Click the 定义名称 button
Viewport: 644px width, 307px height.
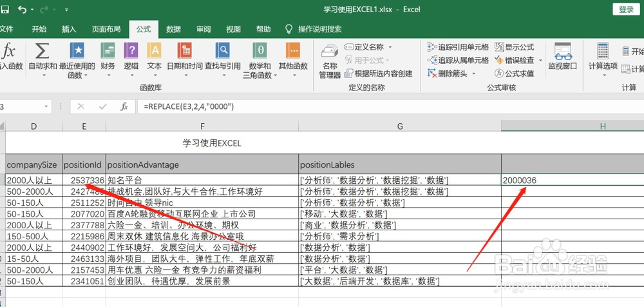tap(364, 47)
